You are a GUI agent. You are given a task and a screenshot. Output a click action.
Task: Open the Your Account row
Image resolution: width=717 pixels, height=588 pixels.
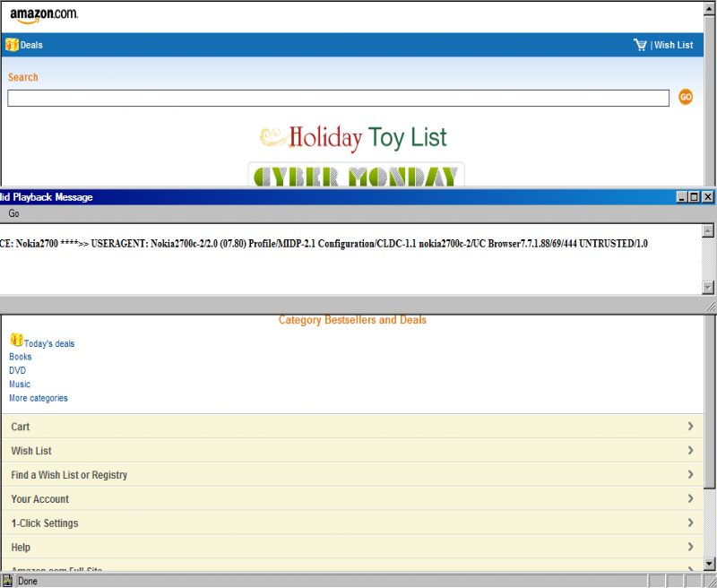(352, 499)
